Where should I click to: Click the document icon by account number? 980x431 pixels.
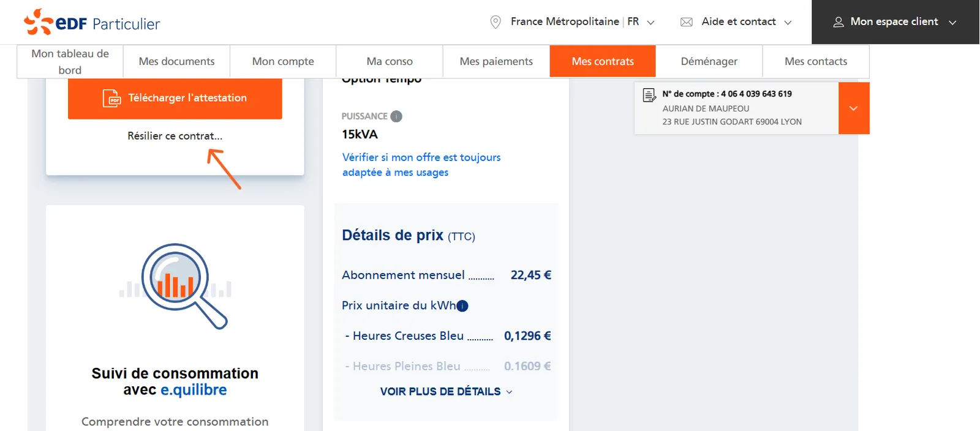649,95
